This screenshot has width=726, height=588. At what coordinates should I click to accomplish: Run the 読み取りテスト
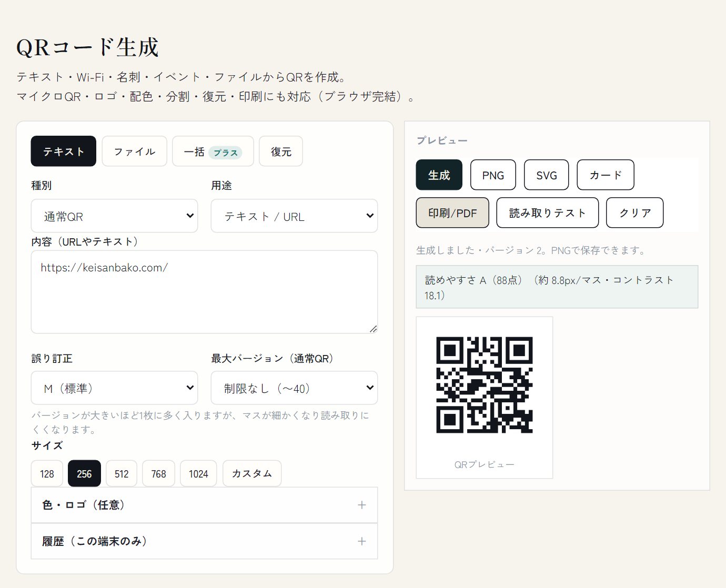pos(548,213)
